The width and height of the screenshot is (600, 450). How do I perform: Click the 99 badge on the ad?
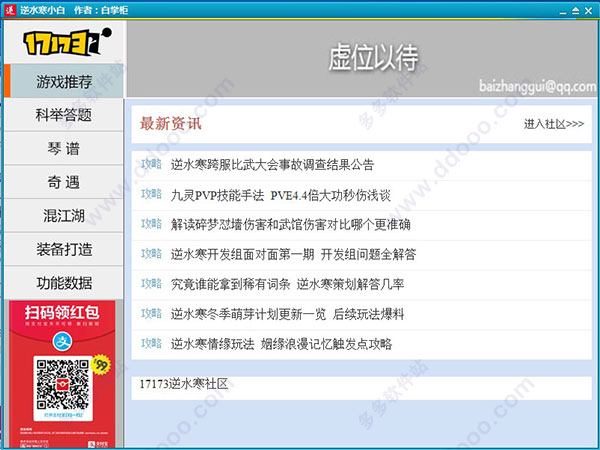coord(101,365)
